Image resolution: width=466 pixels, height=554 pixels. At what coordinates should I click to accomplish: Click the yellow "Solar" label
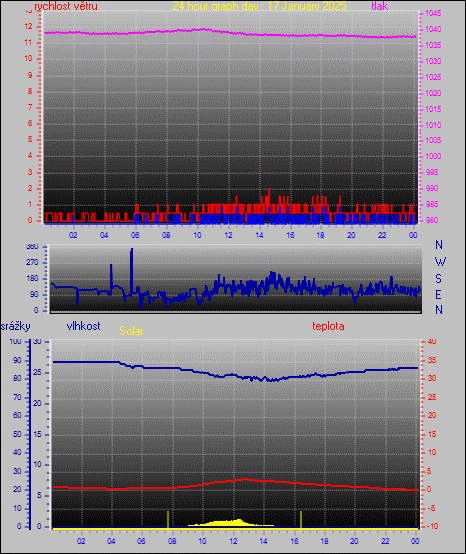[x=131, y=331]
